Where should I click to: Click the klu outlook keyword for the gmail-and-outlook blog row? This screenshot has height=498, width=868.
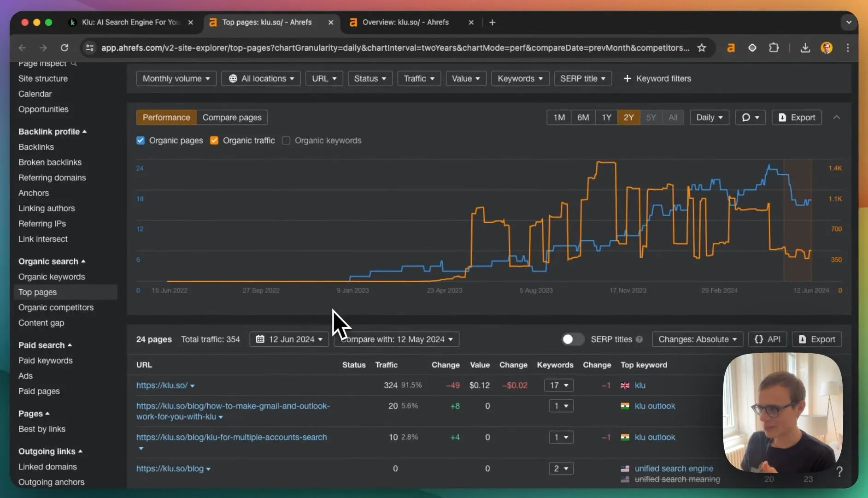[x=655, y=406]
